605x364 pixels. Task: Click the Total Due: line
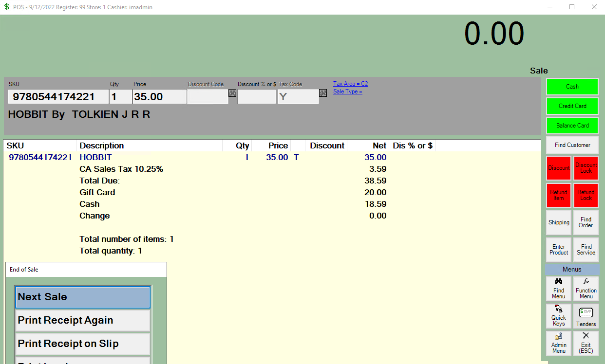click(x=99, y=181)
